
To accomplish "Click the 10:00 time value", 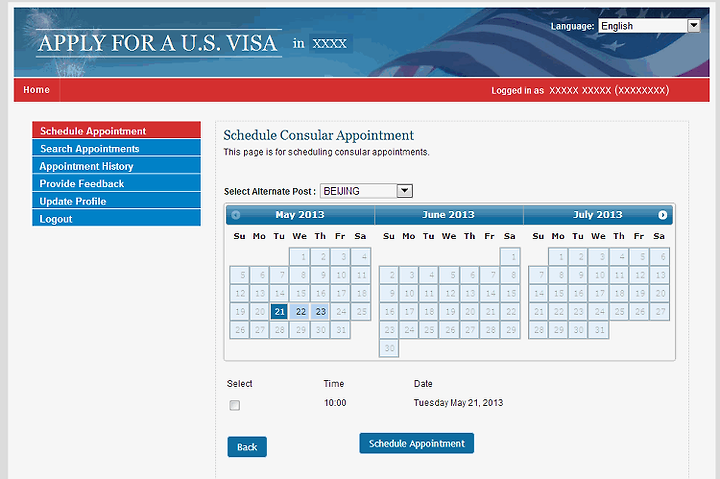I will [x=335, y=403].
